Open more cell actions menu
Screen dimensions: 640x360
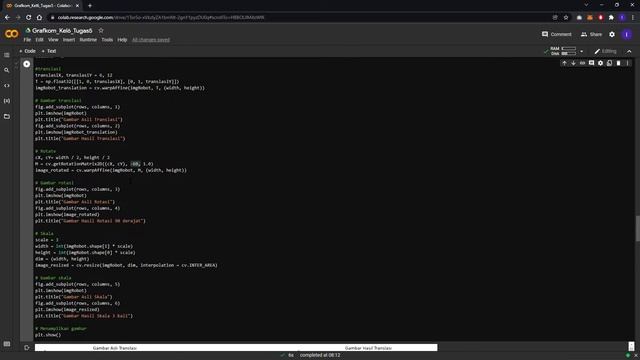pos(627,63)
